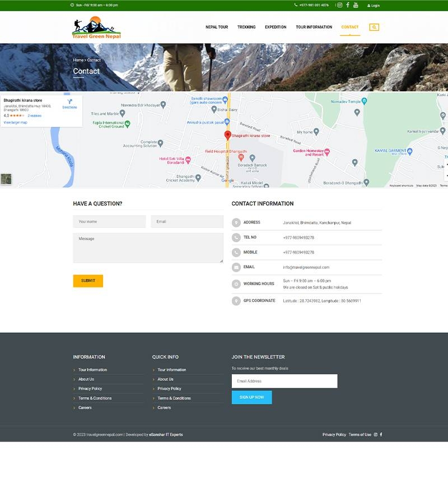Click the newsletter Email Address field

coord(284,381)
